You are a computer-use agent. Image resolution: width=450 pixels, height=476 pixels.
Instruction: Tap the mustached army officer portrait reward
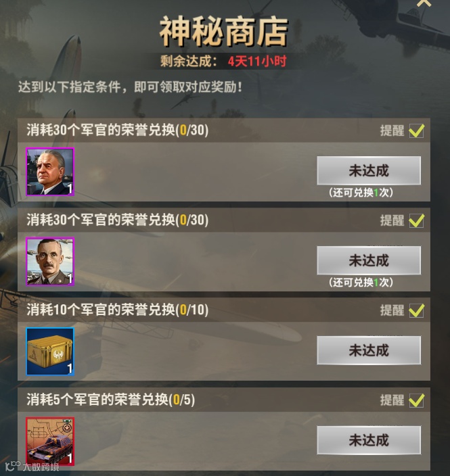pyautogui.click(x=50, y=262)
